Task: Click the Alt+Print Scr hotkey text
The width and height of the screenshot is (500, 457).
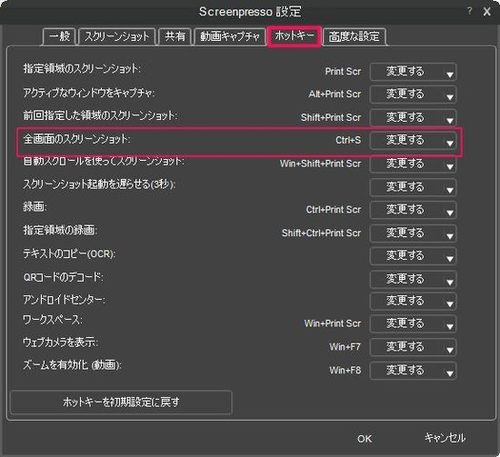Action: click(335, 94)
